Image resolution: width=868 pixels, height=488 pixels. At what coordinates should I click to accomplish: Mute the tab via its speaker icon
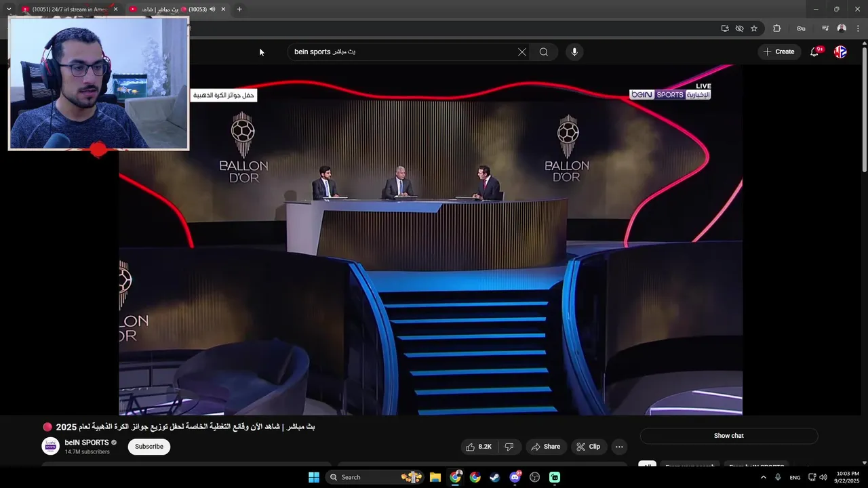click(212, 9)
